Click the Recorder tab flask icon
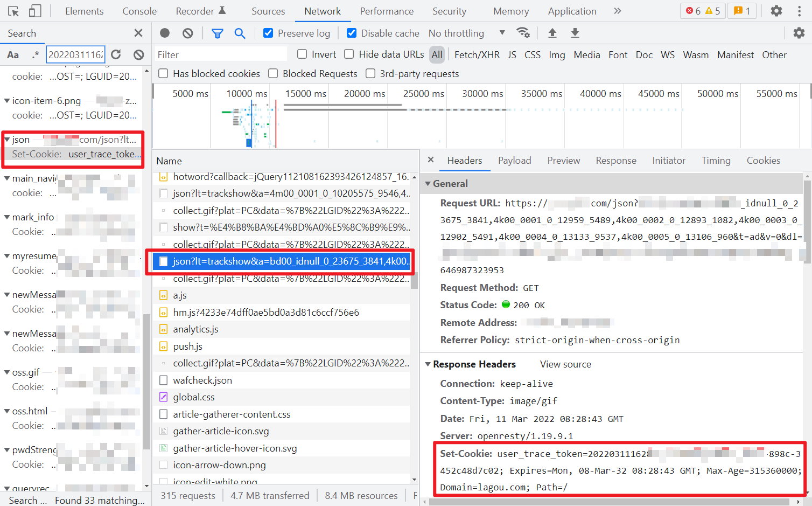The height and width of the screenshot is (506, 812). click(x=222, y=10)
